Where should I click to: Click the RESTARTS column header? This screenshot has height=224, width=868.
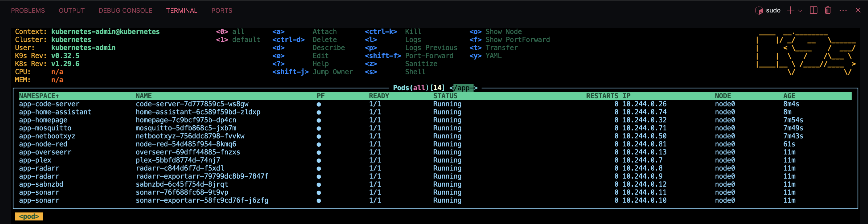[602, 96]
